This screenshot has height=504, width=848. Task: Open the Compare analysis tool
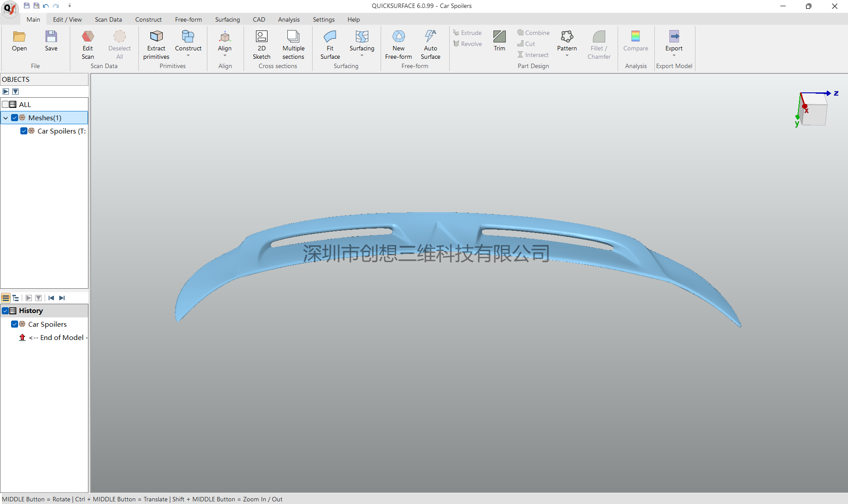635,41
